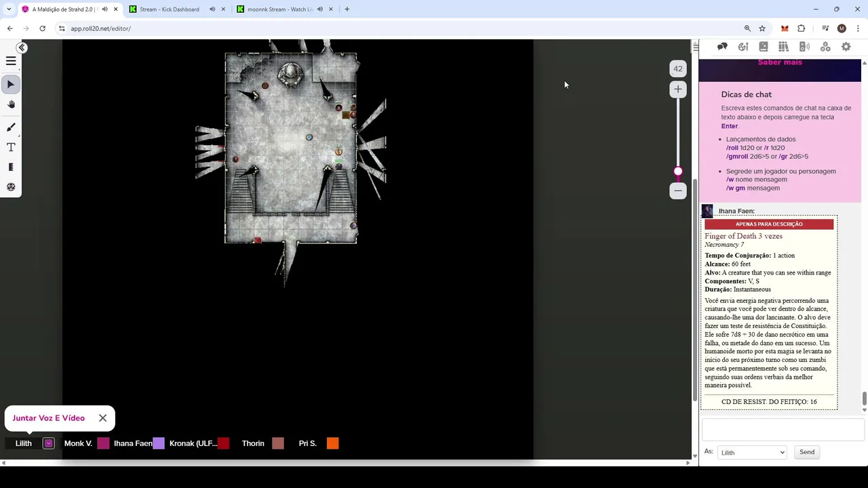This screenshot has width=868, height=488.
Task: Select the paintbrush Draw tool
Action: pos(11,127)
